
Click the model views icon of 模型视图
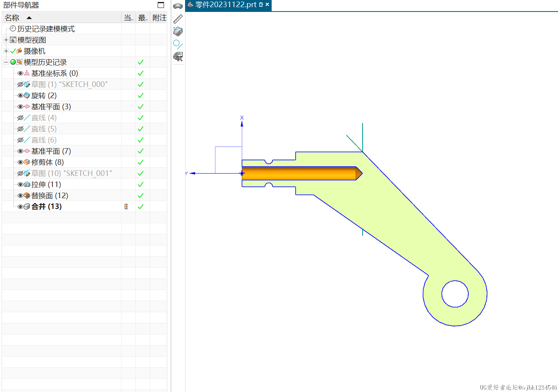tap(13, 40)
